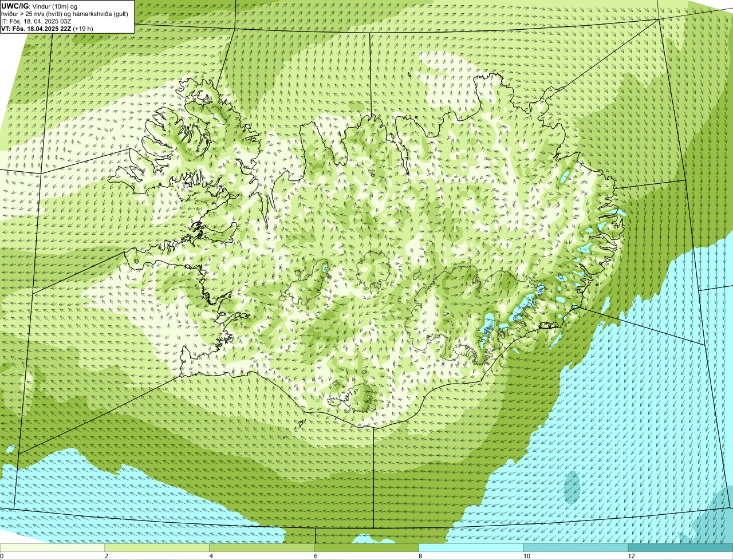Click the medium green 4–6 m/s legend swatch
733x560 pixels.
[262, 547]
